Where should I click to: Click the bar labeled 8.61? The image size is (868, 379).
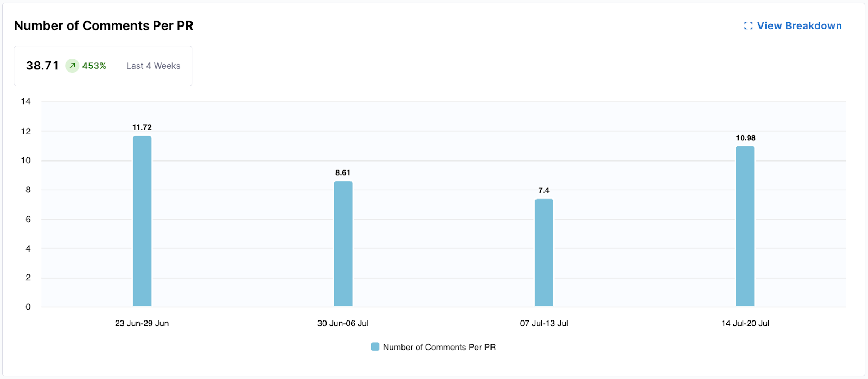(x=343, y=244)
